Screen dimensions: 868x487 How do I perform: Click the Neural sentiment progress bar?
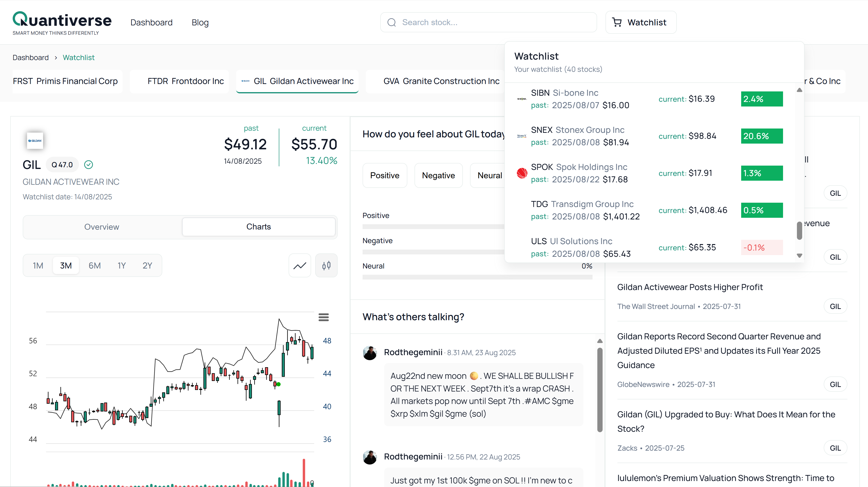coord(477,277)
